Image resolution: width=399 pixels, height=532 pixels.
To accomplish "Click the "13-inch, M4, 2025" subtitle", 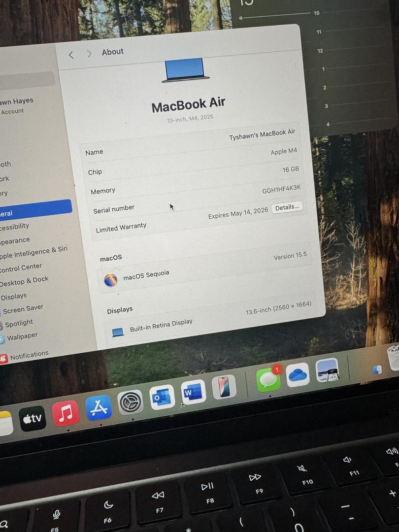I will [190, 118].
